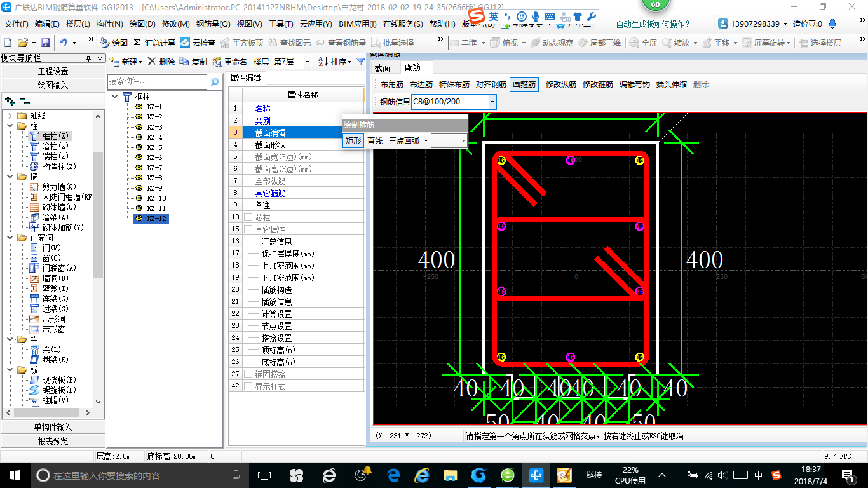
Task: Click the 搜索构件 search field
Action: pos(157,81)
